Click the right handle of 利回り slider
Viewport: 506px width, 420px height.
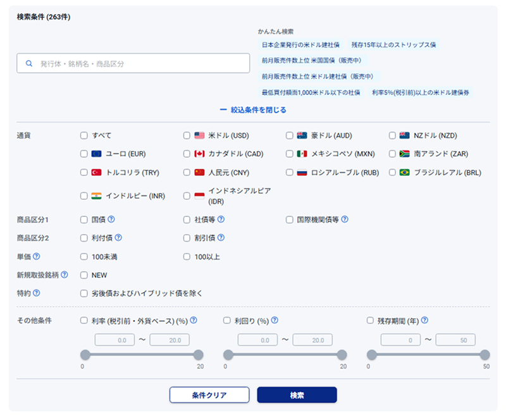point(342,355)
